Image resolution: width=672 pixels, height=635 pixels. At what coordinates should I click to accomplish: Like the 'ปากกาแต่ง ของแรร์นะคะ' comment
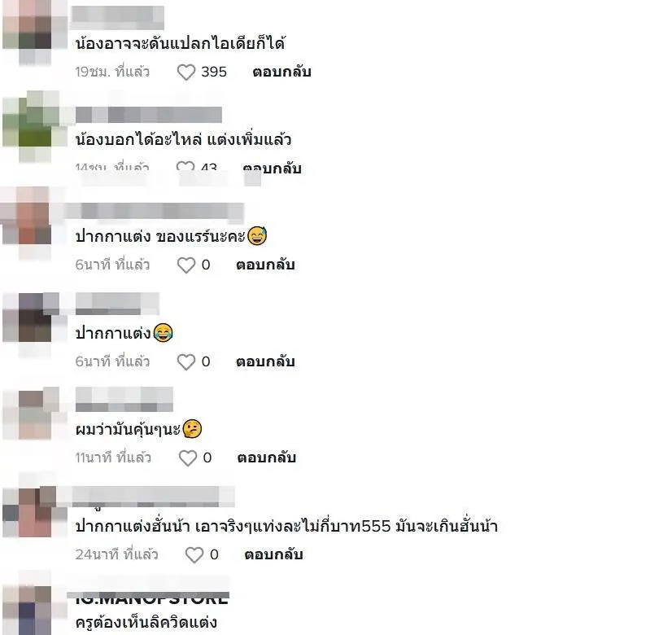(x=186, y=265)
